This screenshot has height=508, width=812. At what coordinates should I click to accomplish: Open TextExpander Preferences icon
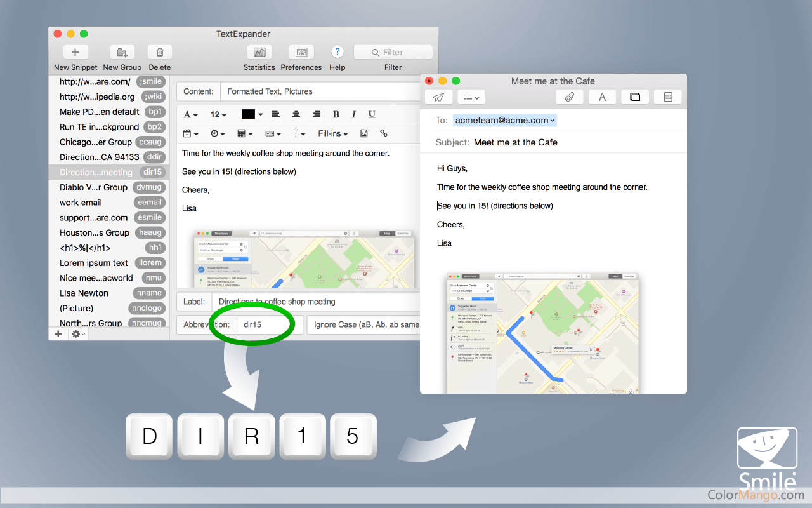(301, 52)
